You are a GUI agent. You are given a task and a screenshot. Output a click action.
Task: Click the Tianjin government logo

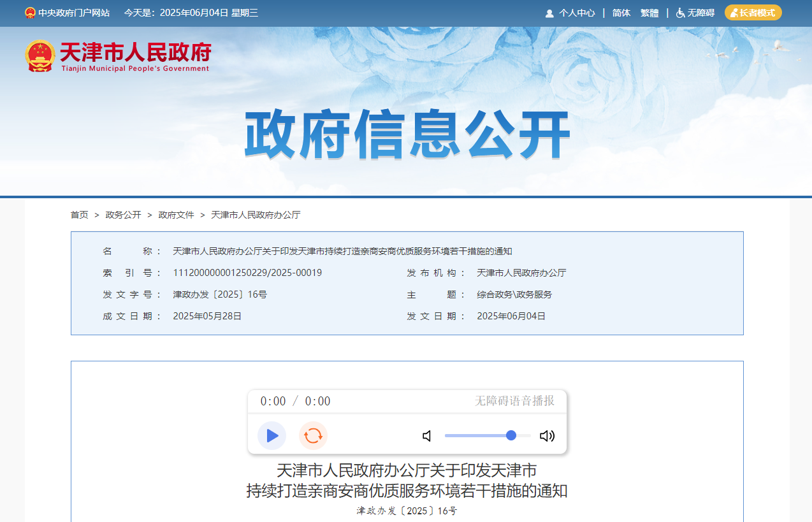[118, 56]
